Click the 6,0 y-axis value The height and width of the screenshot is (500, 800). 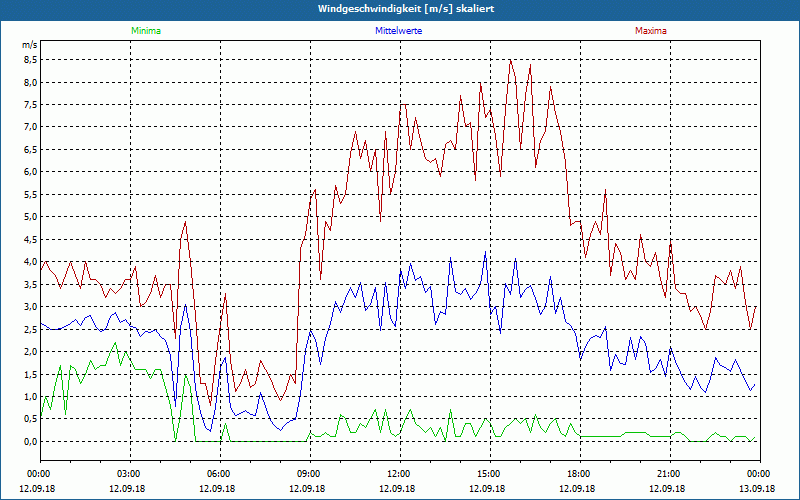[x=31, y=172]
